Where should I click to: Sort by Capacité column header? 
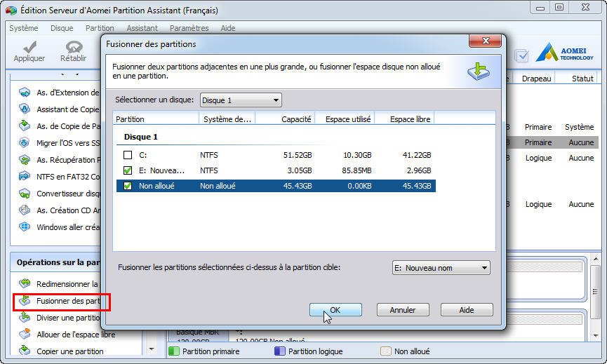click(286, 119)
